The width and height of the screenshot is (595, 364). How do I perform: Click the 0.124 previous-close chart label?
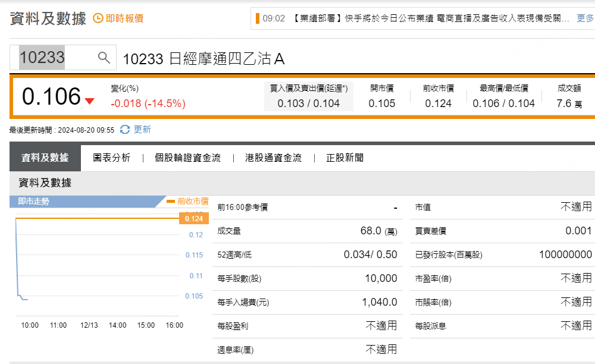194,219
